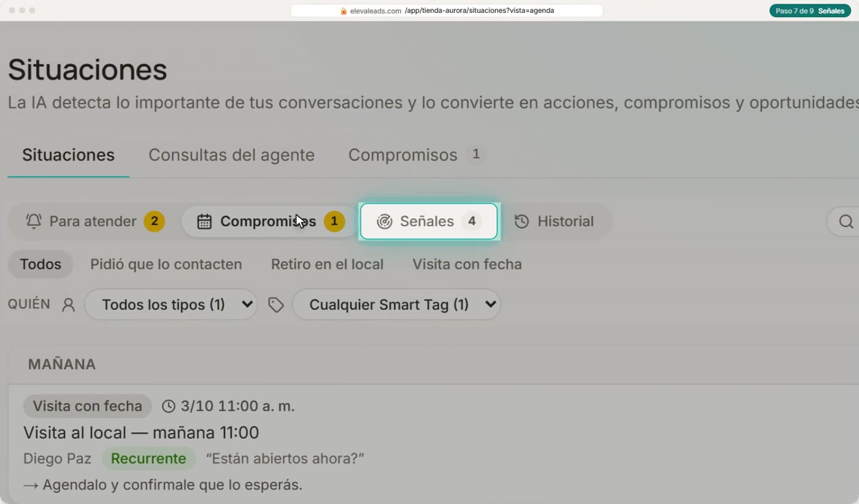
Task: Click the Visita con fecha tag on the card
Action: click(x=88, y=406)
